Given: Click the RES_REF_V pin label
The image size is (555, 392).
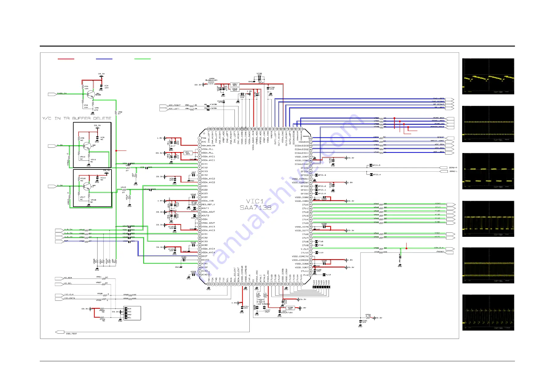Looking at the screenshot, I should tap(208, 205).
